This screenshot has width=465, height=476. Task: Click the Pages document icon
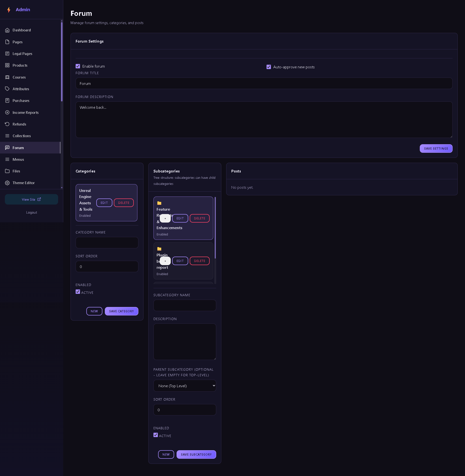point(7,42)
